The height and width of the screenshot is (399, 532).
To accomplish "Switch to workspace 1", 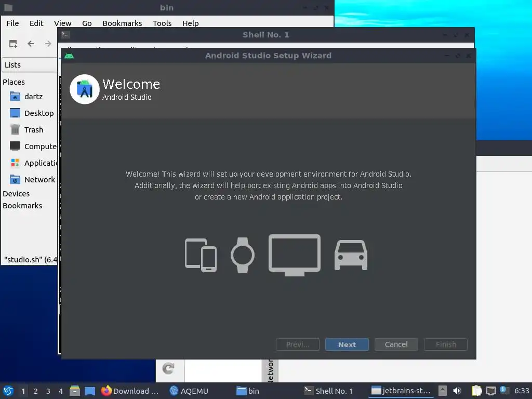I will pos(23,391).
